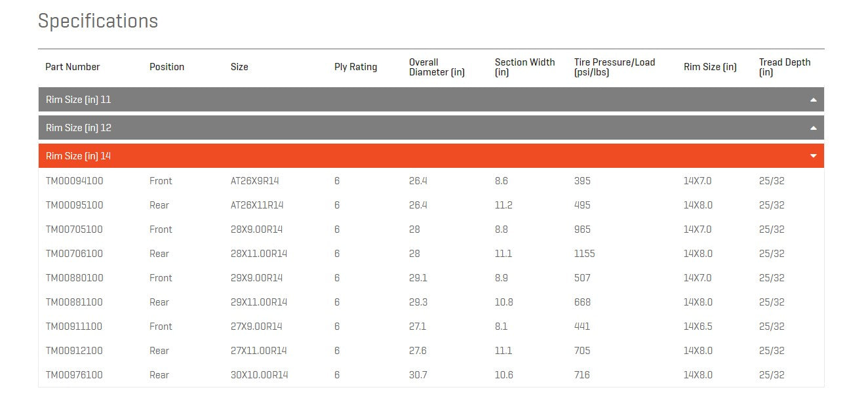The image size is (868, 417).
Task: Click the Position column header
Action: 167,67
